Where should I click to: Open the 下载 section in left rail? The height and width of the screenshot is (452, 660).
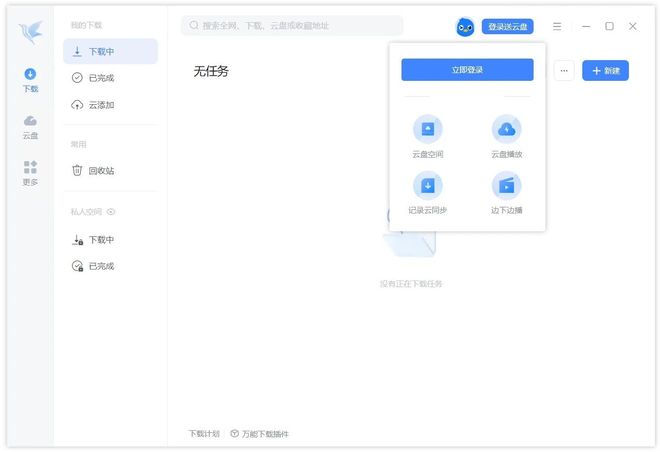(30, 80)
